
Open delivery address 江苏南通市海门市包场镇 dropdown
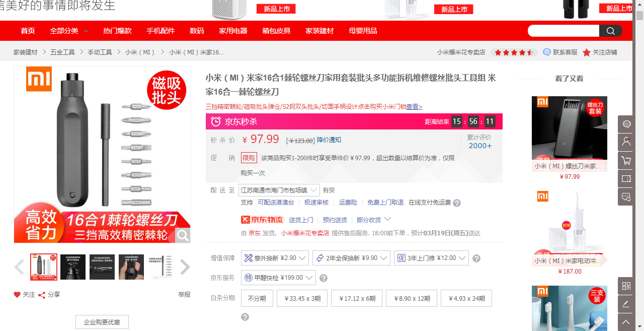point(279,190)
